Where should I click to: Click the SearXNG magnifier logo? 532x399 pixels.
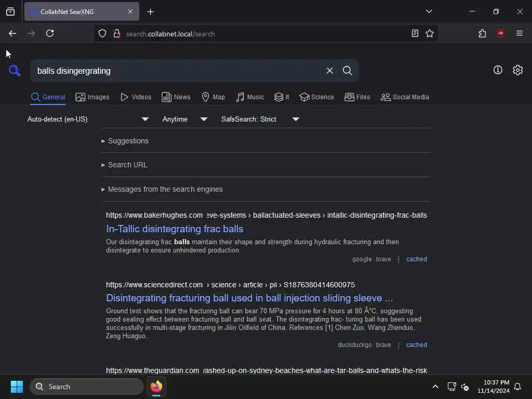pyautogui.click(x=15, y=71)
